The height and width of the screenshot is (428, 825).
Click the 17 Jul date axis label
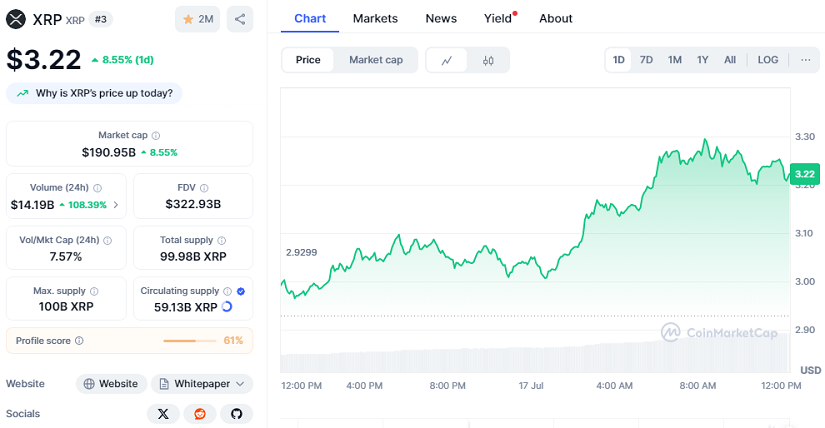click(x=531, y=386)
